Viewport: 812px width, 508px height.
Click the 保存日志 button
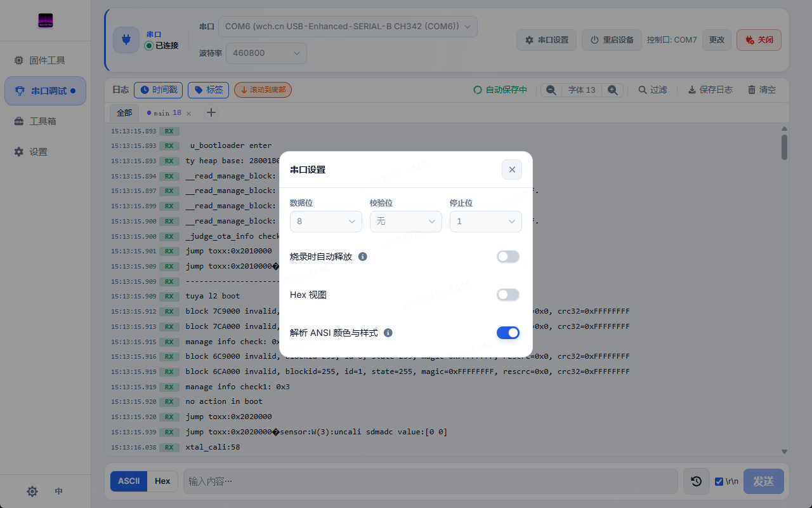coord(710,90)
